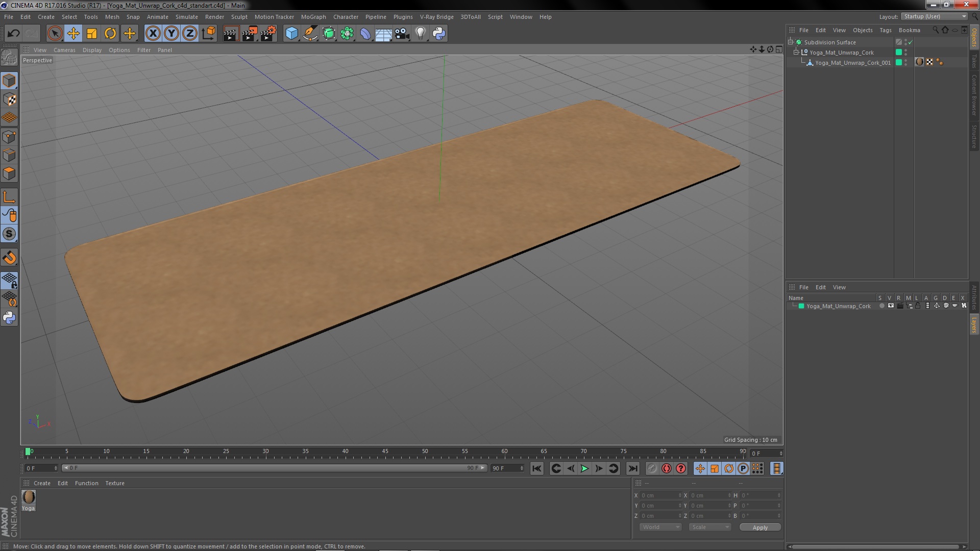Open the viewport Cameras menu

pos(64,50)
